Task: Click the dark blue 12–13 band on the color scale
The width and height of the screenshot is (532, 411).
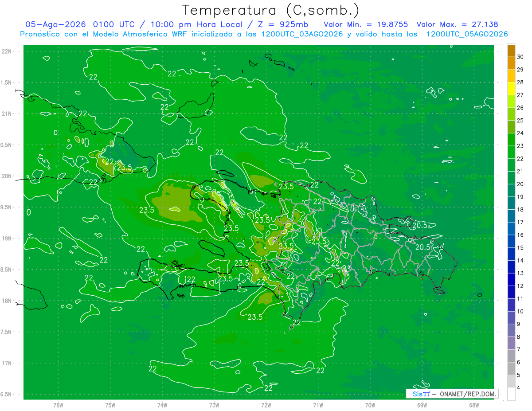Action: (511, 279)
